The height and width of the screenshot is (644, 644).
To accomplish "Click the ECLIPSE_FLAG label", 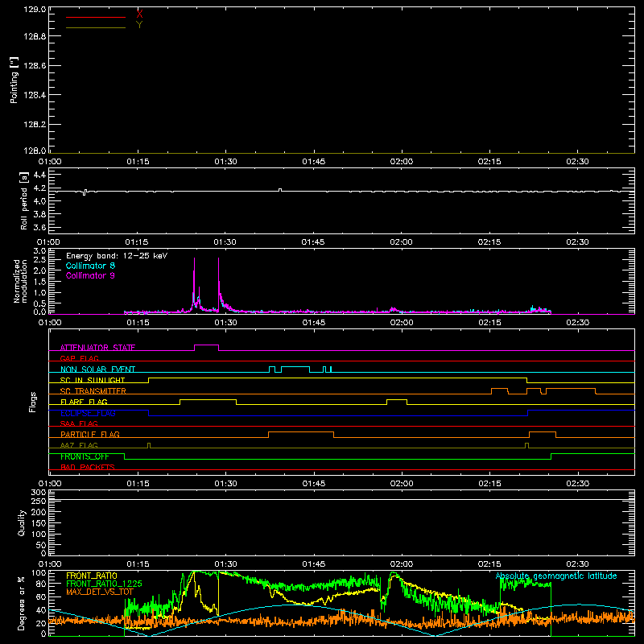I will pos(88,413).
